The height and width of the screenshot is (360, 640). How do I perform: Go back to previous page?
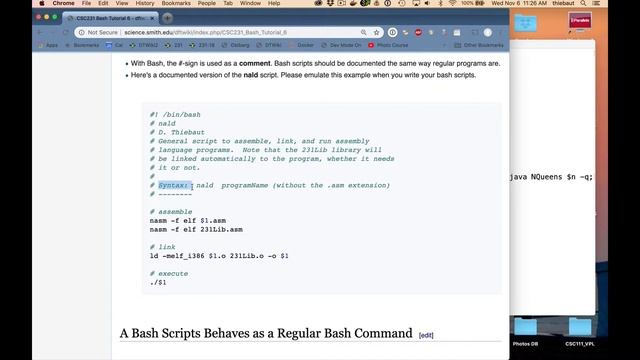pyautogui.click(x=40, y=32)
